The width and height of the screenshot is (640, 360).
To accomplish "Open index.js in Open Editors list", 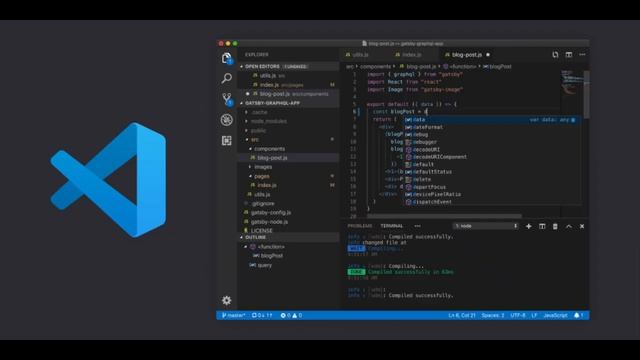I will point(288,85).
